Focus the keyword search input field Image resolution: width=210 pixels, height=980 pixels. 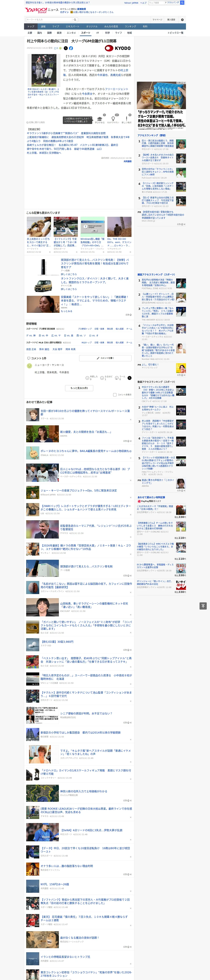(x=49, y=19)
